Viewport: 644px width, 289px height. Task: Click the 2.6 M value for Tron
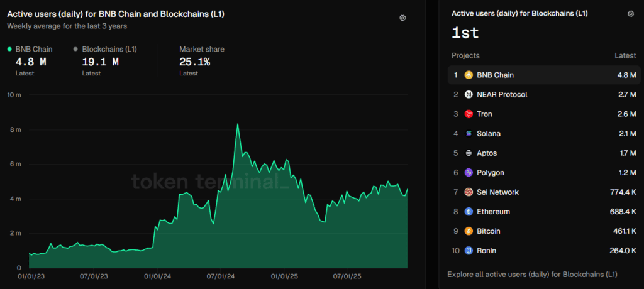[x=627, y=114]
